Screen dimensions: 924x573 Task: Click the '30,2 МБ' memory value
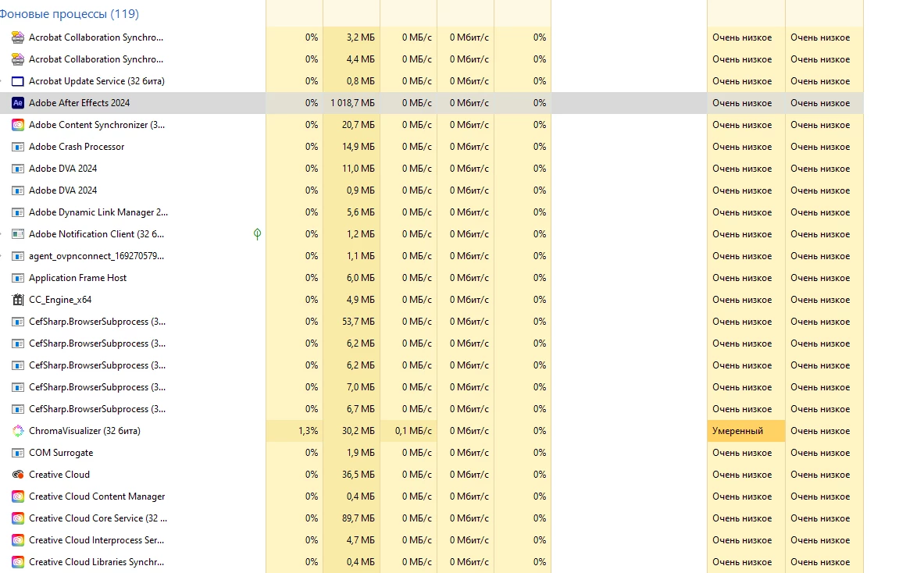(x=359, y=431)
